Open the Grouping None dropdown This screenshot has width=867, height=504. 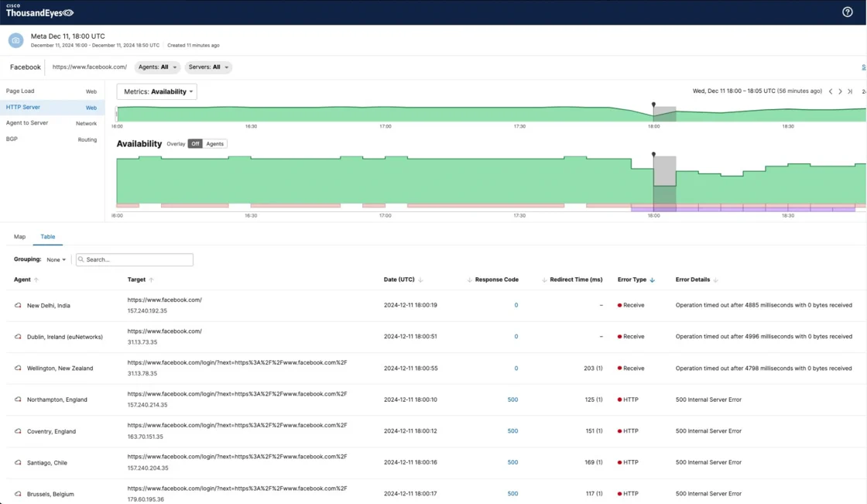[56, 259]
